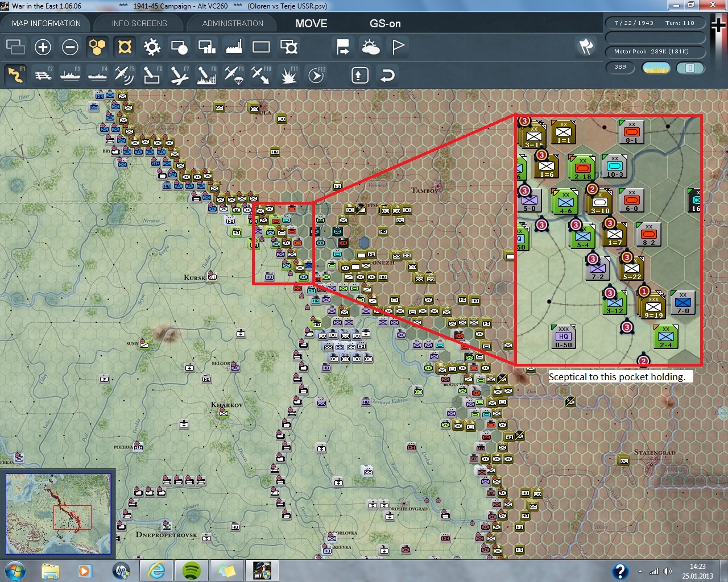This screenshot has width=728, height=582.
Task: Open Internet Explorer from the taskbar
Action: [156, 571]
